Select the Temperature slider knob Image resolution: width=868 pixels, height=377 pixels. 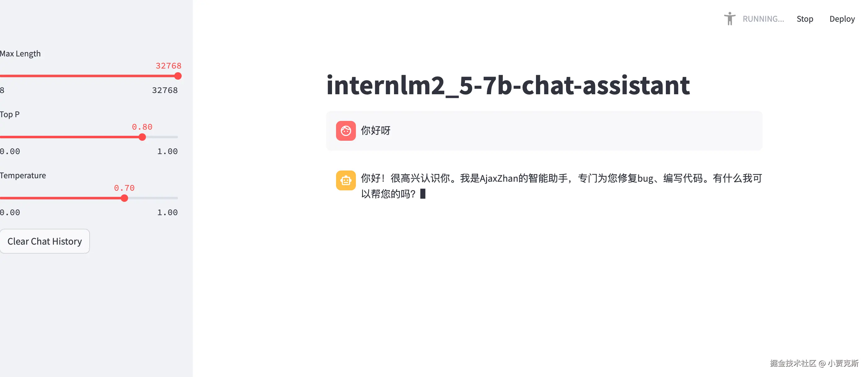click(124, 198)
